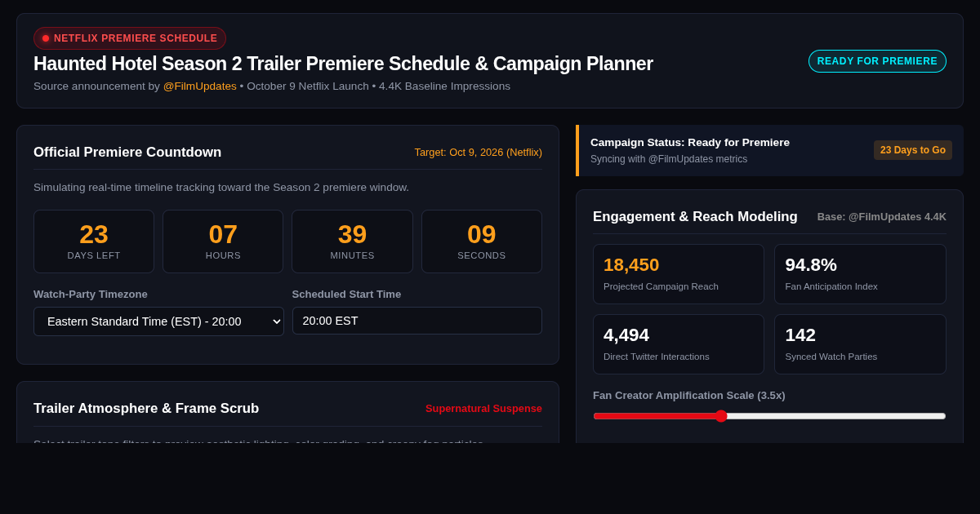Click the red dot in Netflix badge

[46, 38]
